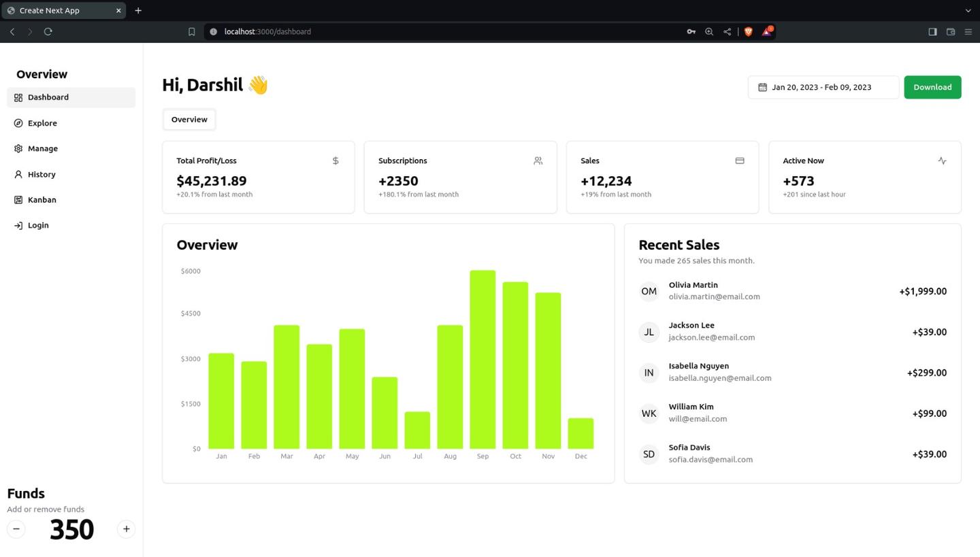The image size is (980, 557).
Task: Click the OM avatar for Olivia Martin
Action: [649, 291]
